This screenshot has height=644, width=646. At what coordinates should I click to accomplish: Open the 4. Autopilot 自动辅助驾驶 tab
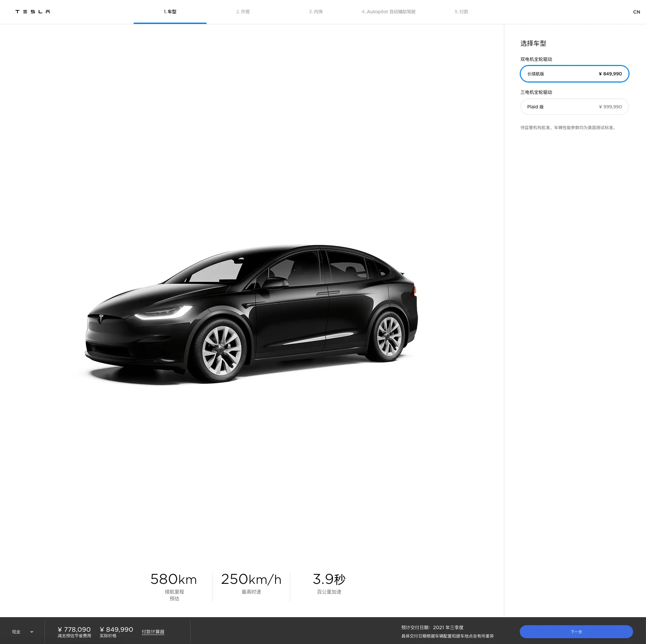click(388, 12)
